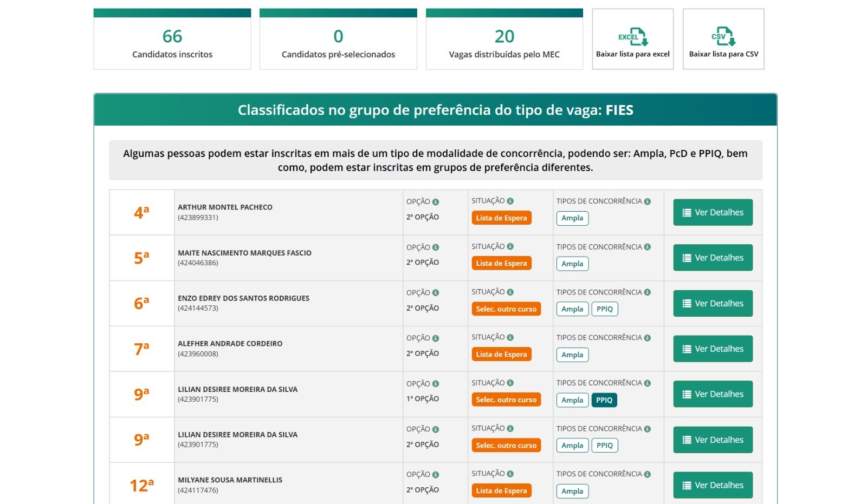The width and height of the screenshot is (867, 504).
Task: Open the info icon beside OPÇÃO for Milyane Sousa
Action: coord(436,475)
